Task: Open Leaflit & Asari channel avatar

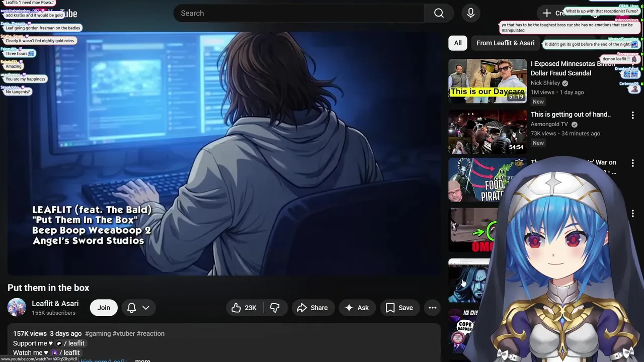Action: [17, 308]
